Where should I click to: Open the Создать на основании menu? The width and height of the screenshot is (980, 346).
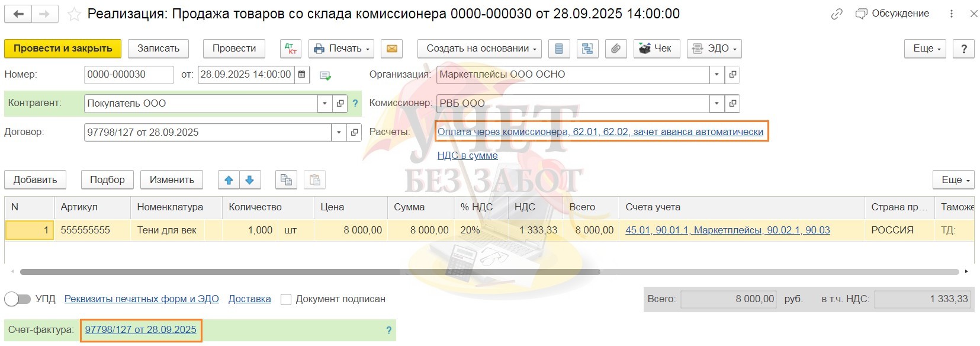tap(481, 49)
